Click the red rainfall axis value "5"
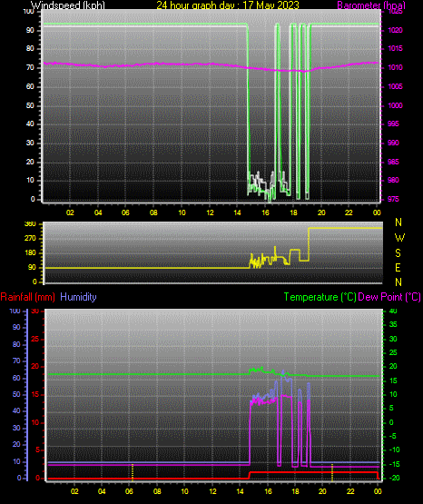The height and width of the screenshot is (504, 423). 37,450
